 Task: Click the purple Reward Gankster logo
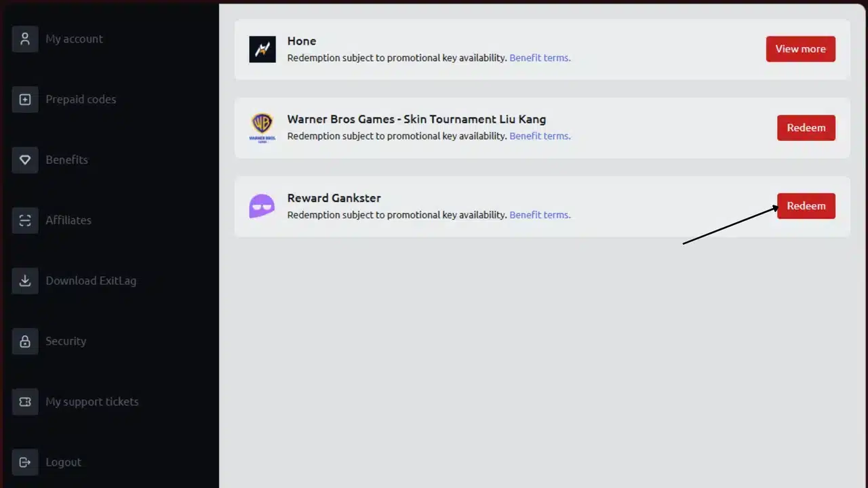262,206
